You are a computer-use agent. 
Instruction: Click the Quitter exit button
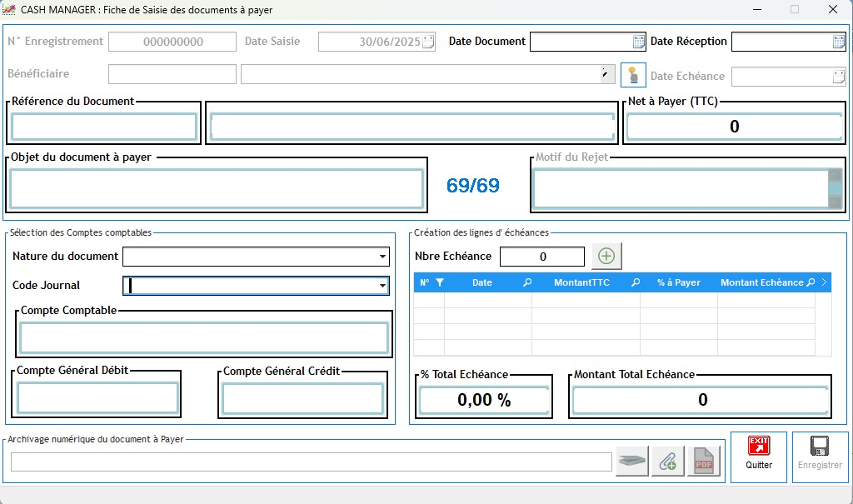[x=759, y=457]
